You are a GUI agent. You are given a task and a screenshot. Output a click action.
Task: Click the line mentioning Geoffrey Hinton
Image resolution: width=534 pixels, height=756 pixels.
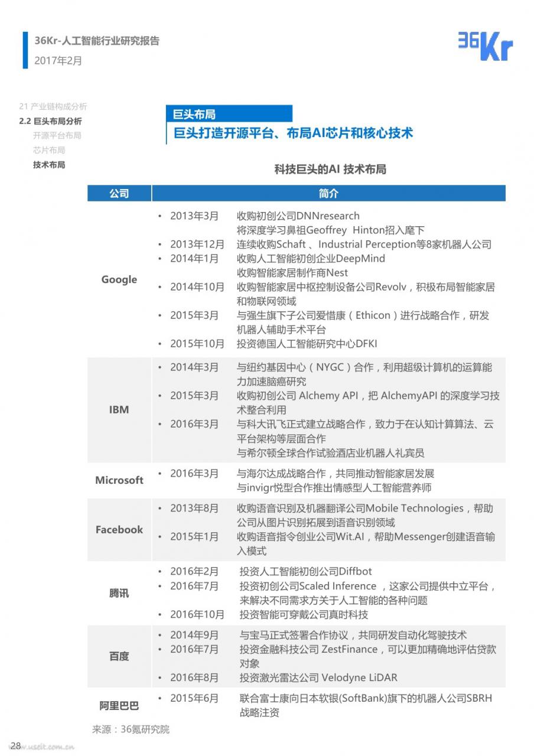[331, 230]
